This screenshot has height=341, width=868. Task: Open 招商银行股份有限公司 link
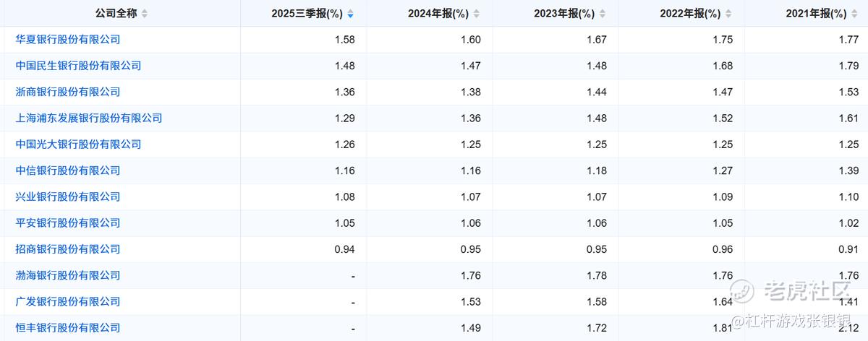tap(68, 249)
